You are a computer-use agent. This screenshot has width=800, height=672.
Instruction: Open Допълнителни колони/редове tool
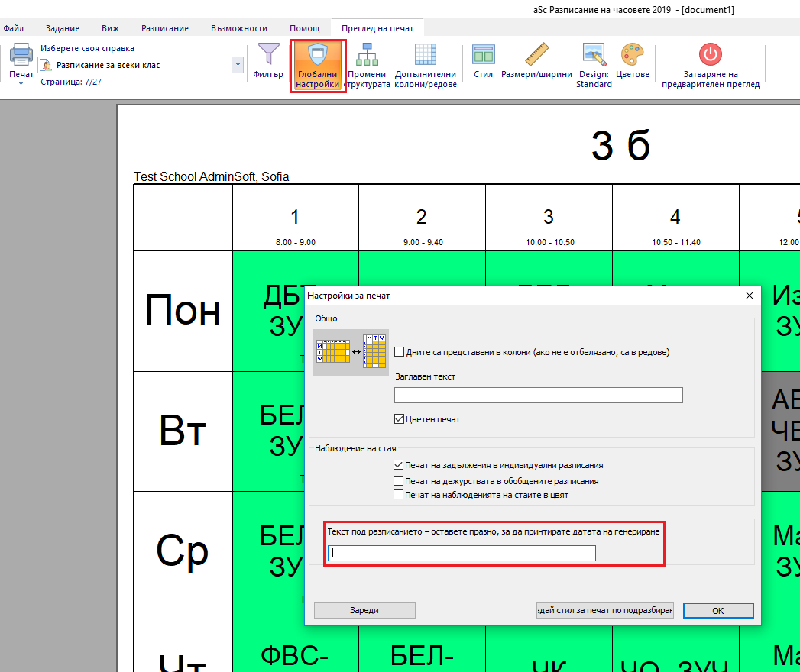425,55
